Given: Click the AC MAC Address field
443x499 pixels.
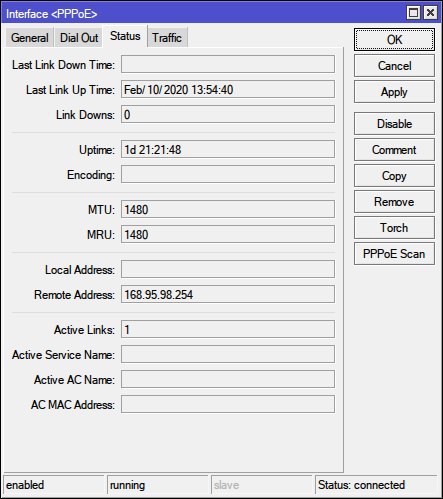Looking at the screenshot, I should [228, 404].
